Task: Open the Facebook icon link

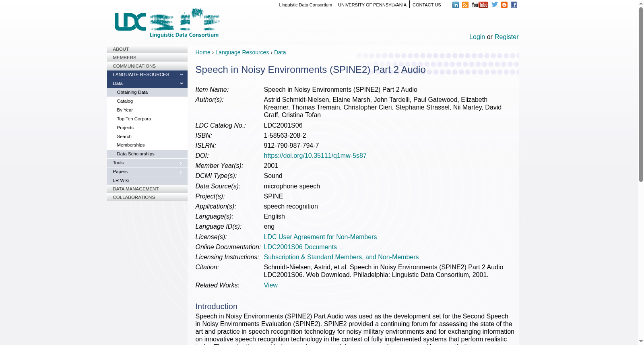Action: click(514, 5)
